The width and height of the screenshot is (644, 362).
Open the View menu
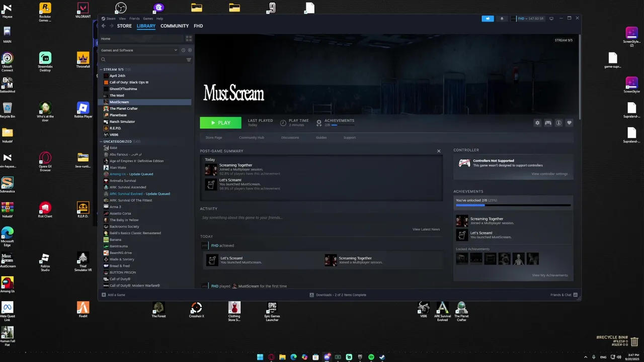(122, 19)
